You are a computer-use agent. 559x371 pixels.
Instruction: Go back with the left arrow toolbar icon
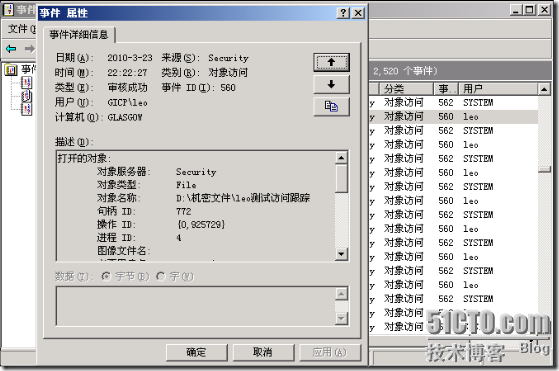pyautogui.click(x=11, y=48)
